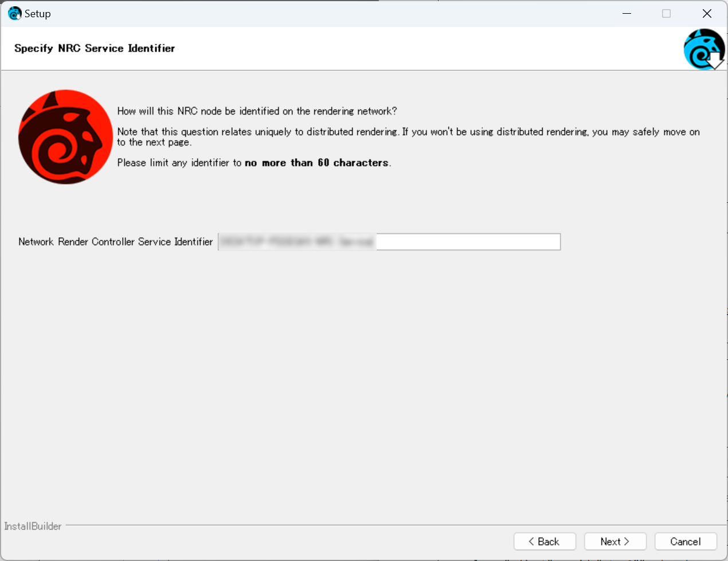Go back with the Back button
728x561 pixels.
click(544, 542)
